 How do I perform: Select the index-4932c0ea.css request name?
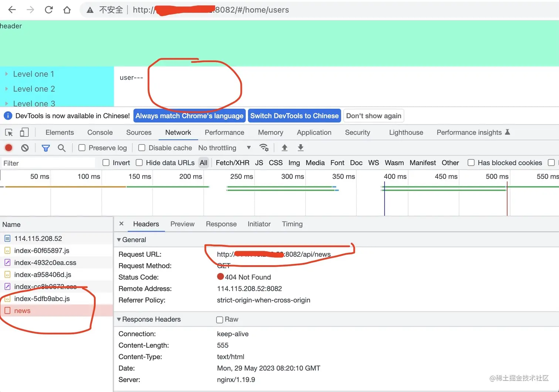pyautogui.click(x=45, y=263)
